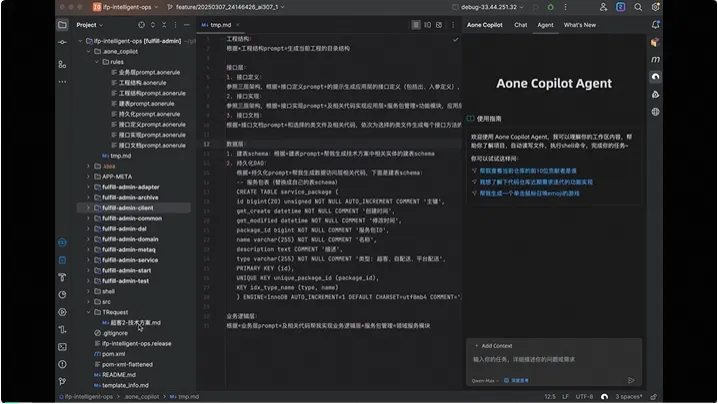Expand the fulfill-admin-service module
Image resolution: width=718 pixels, height=404 pixels.
(x=88, y=260)
